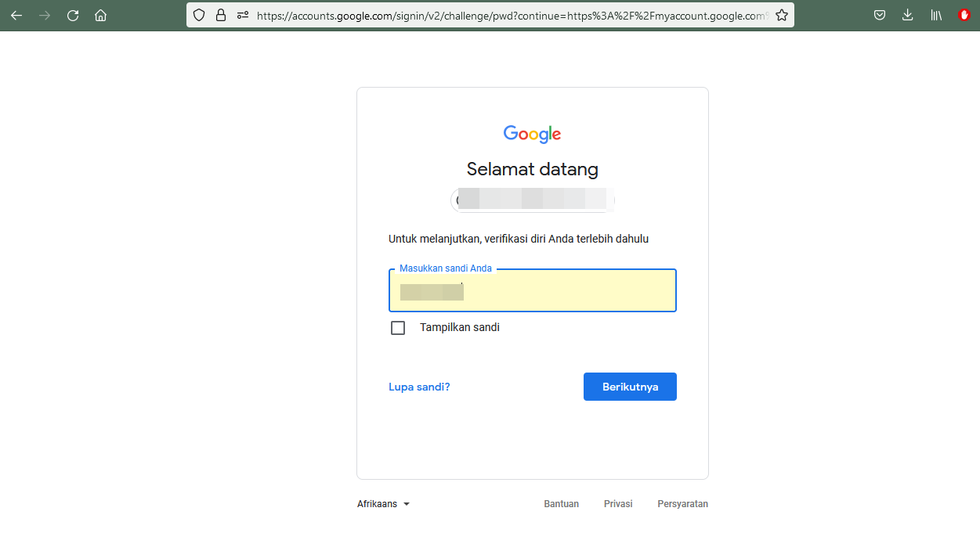980x533 pixels.
Task: Click the padlock site security icon
Action: click(x=221, y=15)
